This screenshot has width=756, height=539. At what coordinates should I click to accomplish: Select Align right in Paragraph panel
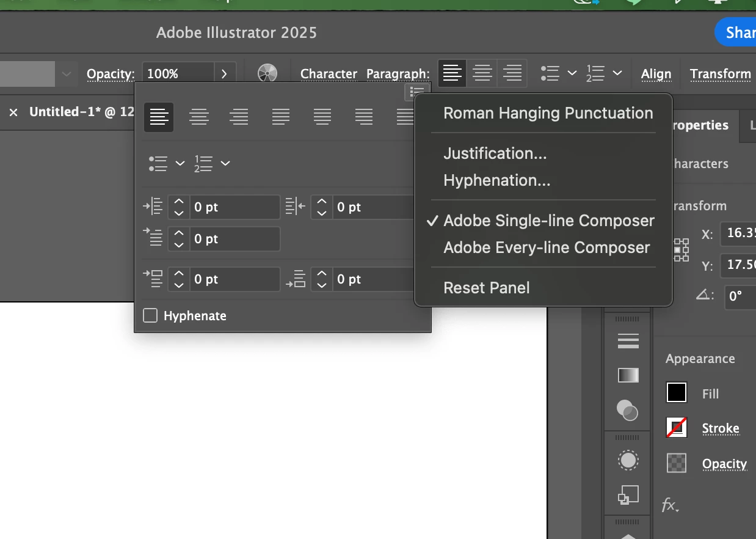(x=239, y=117)
